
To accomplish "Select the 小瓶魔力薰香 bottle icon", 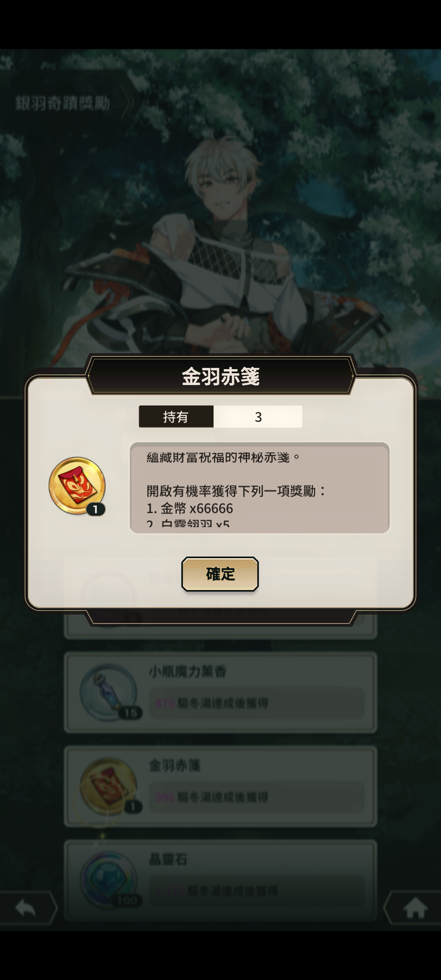I will (109, 692).
